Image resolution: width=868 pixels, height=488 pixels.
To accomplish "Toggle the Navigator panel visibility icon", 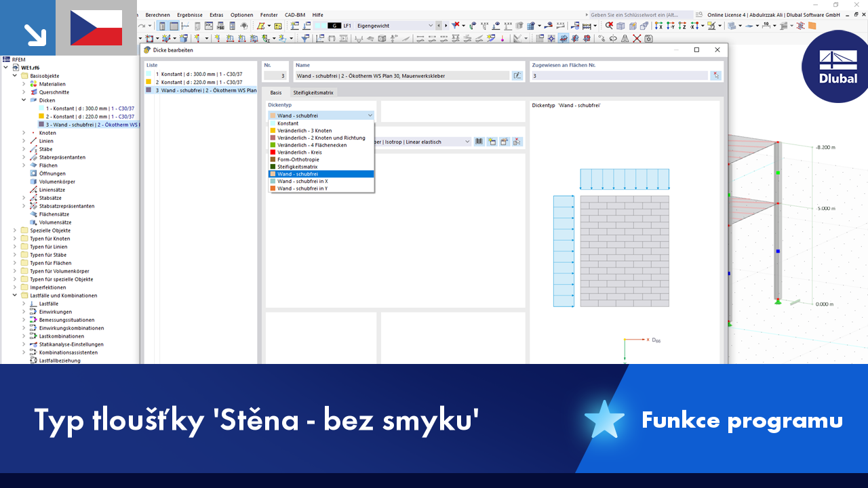I will tap(161, 25).
